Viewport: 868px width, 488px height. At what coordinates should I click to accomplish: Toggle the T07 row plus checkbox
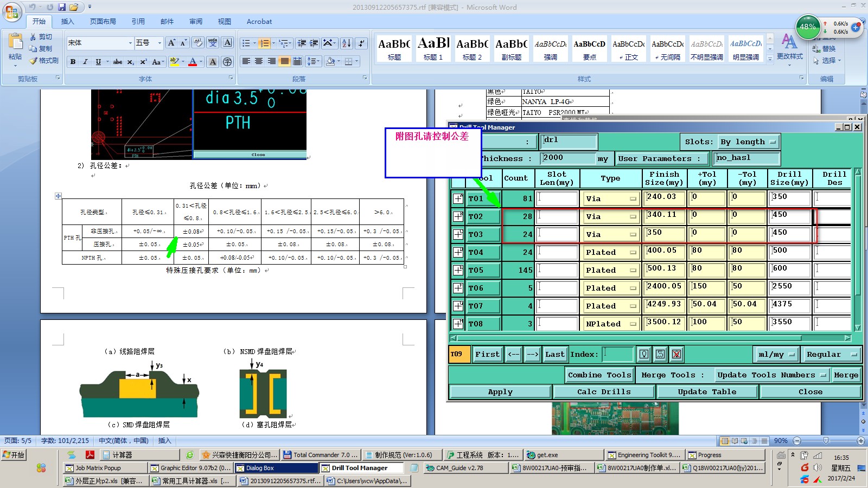pyautogui.click(x=458, y=306)
